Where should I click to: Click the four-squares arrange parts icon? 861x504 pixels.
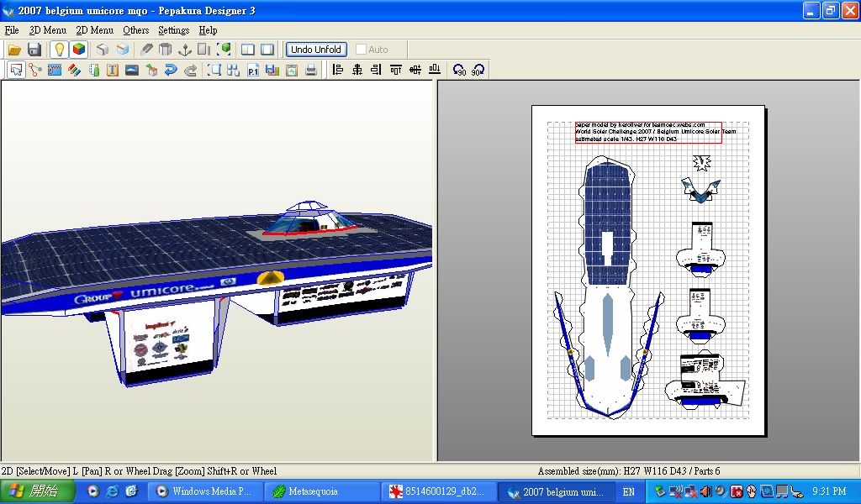pos(234,71)
